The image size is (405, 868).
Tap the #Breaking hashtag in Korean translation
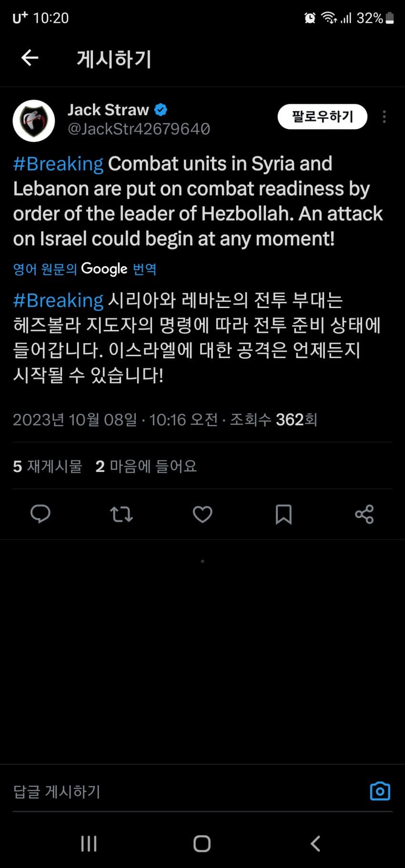58,300
